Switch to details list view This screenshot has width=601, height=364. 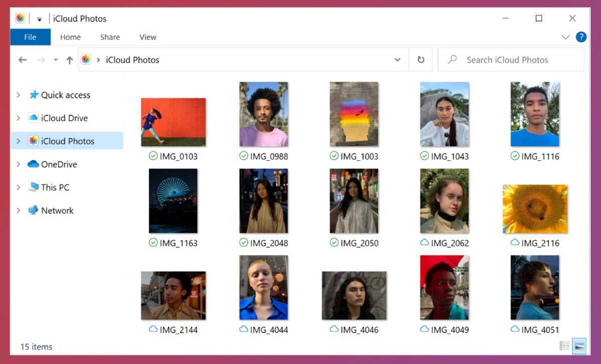pos(564,345)
